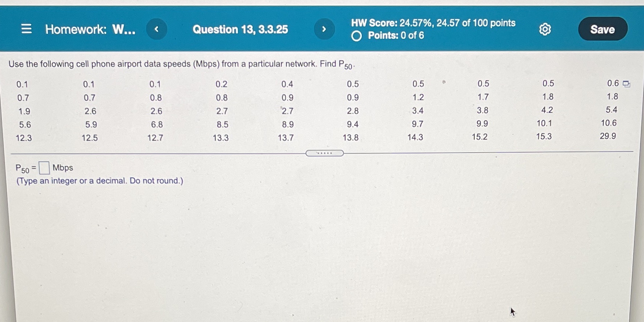The image size is (644, 322).
Task: Click the back arrow beside Homework title
Action: [157, 29]
